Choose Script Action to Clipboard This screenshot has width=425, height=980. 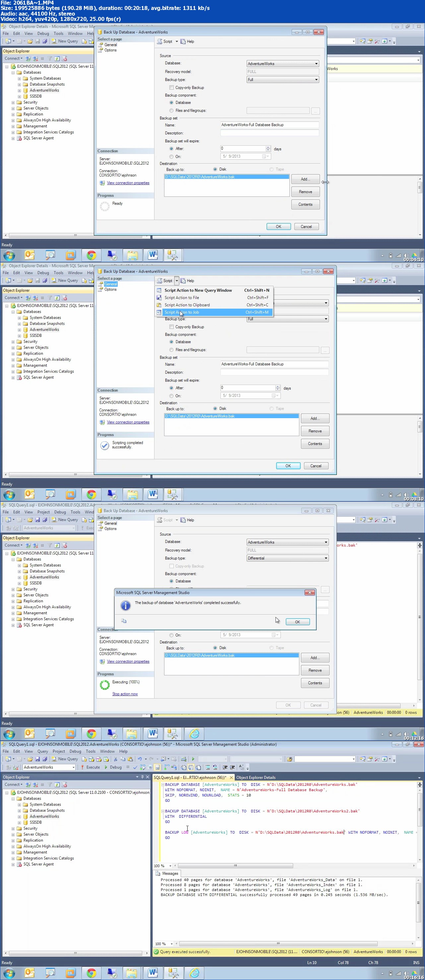pos(213,305)
